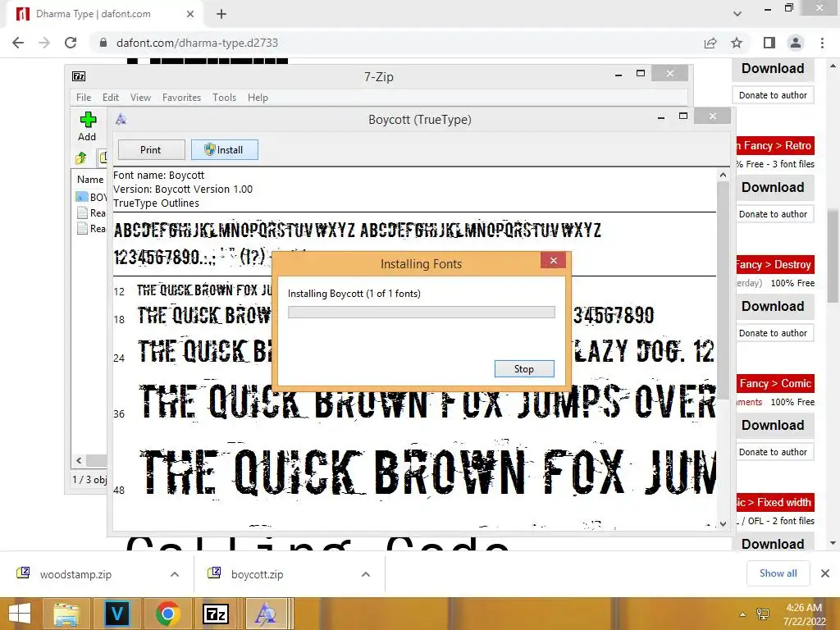840x630 pixels.
Task: Click the browser back arrow
Action: (x=18, y=43)
